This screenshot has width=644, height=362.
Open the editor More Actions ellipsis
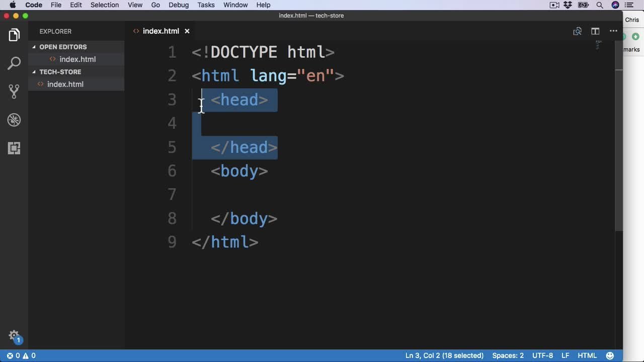[x=613, y=31]
